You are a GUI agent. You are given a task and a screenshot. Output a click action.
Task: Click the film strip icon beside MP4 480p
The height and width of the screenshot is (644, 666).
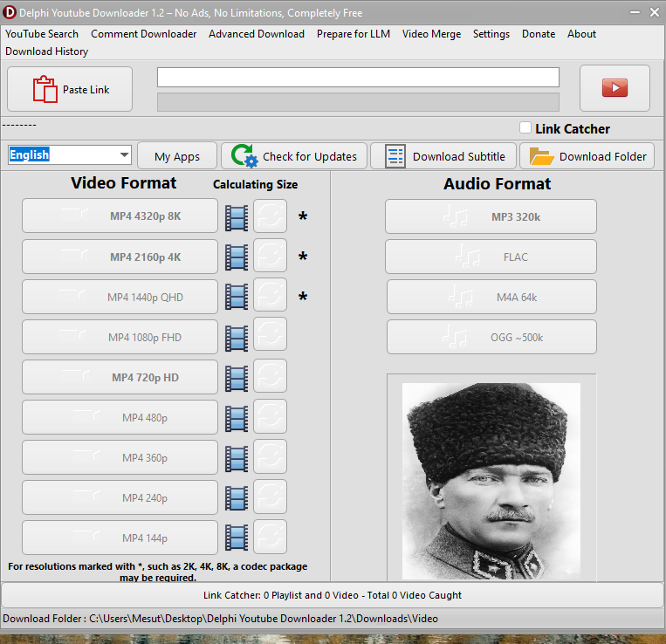(x=237, y=419)
